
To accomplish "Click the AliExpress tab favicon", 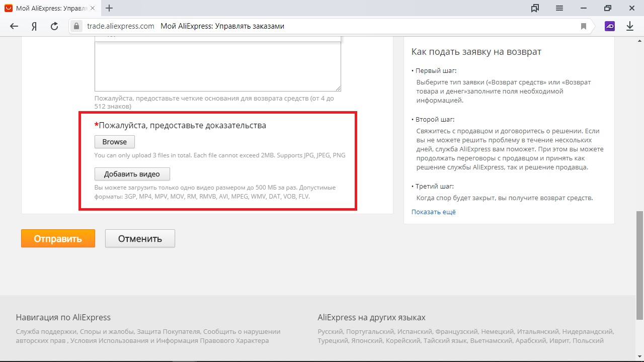I will (9, 8).
